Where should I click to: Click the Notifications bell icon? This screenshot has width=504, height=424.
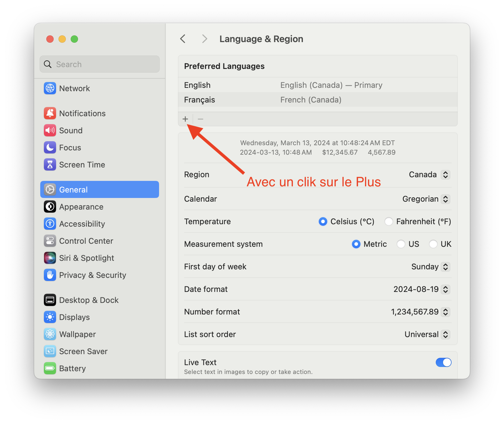[50, 113]
